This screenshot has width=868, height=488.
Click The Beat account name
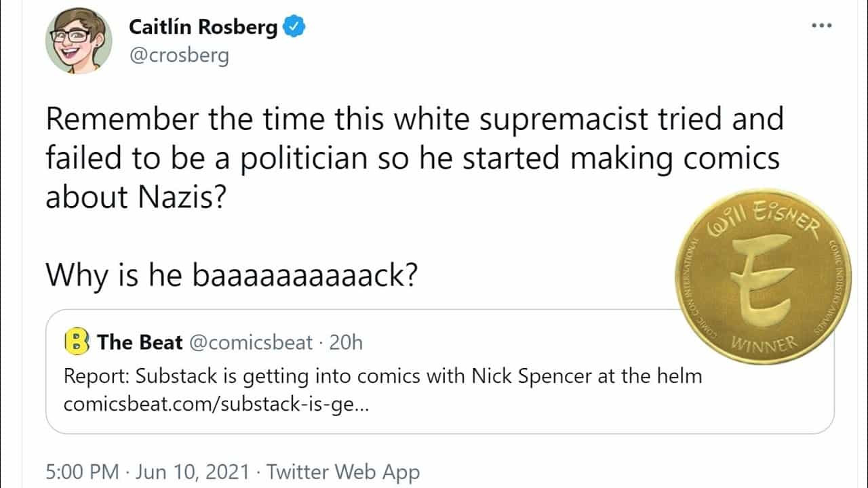pos(140,342)
